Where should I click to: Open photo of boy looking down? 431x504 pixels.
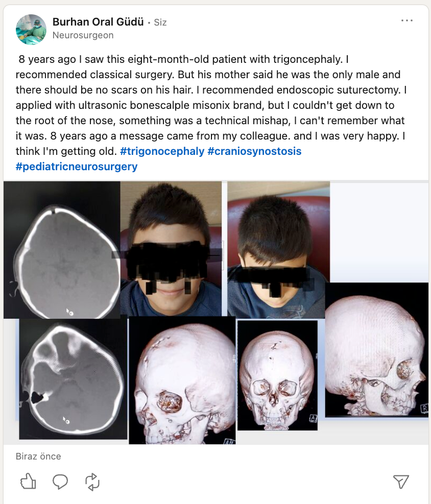click(x=278, y=250)
